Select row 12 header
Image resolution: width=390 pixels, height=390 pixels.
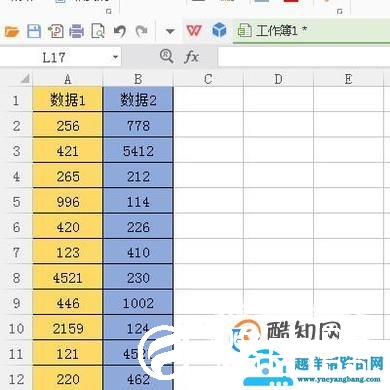16,379
